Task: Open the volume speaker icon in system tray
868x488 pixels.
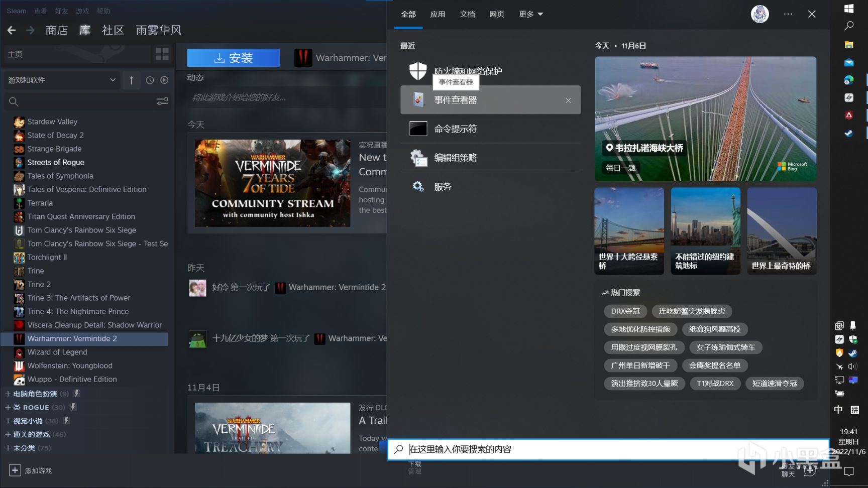Action: 852,367
